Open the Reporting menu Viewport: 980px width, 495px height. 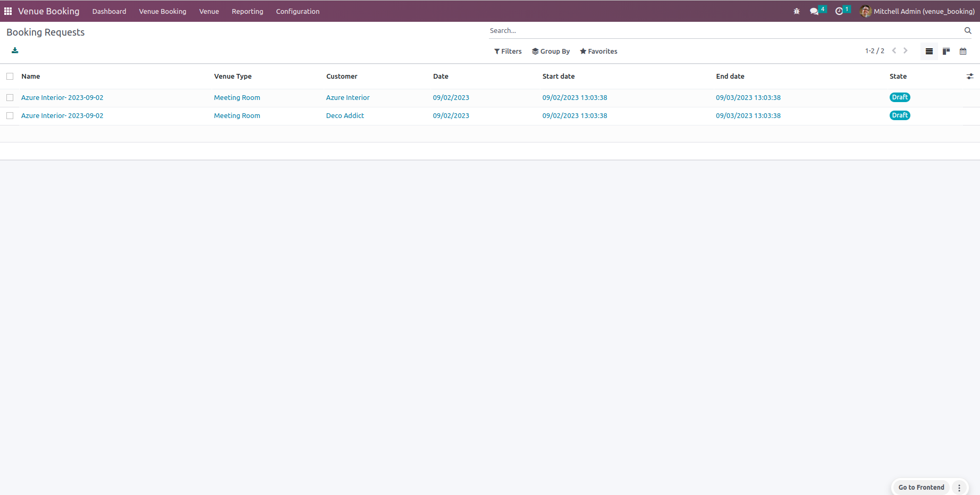(248, 11)
